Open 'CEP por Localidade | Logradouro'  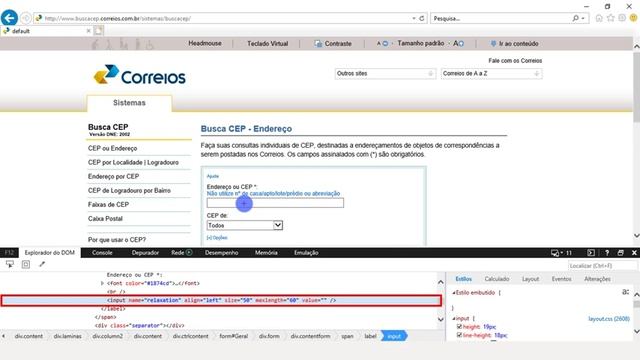click(133, 162)
